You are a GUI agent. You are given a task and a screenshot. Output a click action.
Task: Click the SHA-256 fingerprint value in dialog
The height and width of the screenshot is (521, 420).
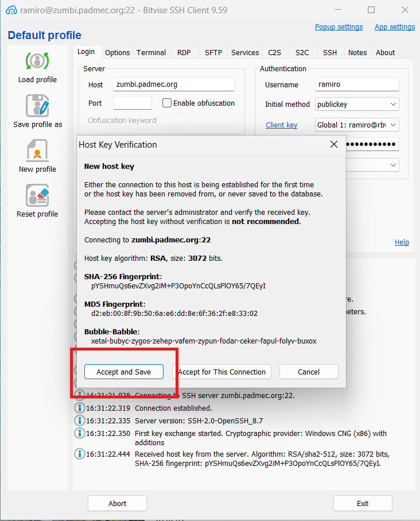178,285
